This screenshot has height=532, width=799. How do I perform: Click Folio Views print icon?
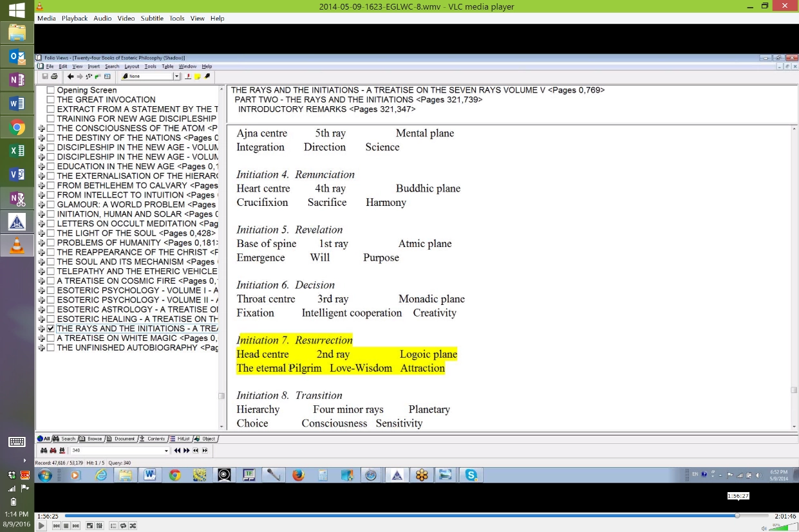point(54,77)
